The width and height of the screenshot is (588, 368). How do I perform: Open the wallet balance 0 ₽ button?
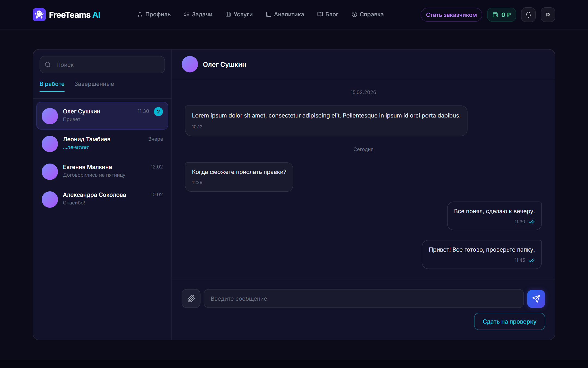pos(501,15)
